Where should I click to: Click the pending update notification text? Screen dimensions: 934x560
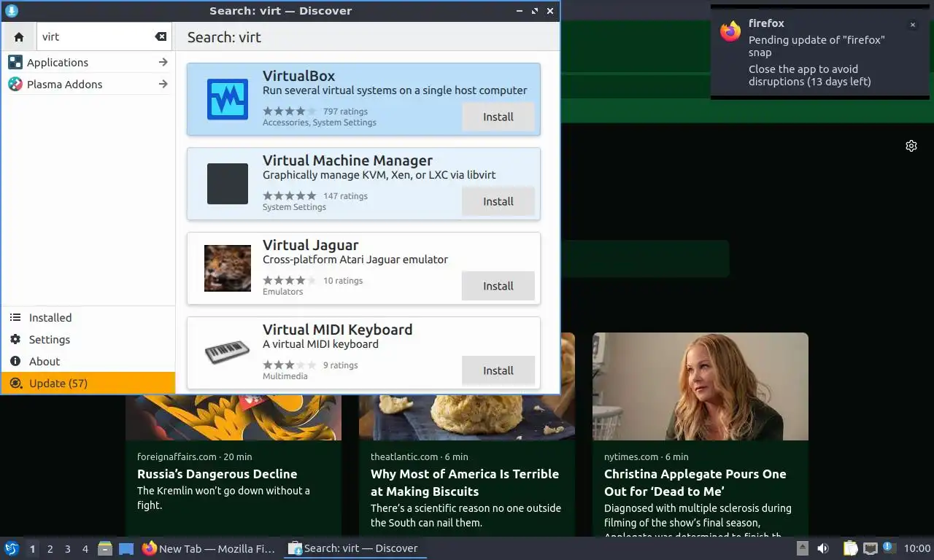coord(817,46)
